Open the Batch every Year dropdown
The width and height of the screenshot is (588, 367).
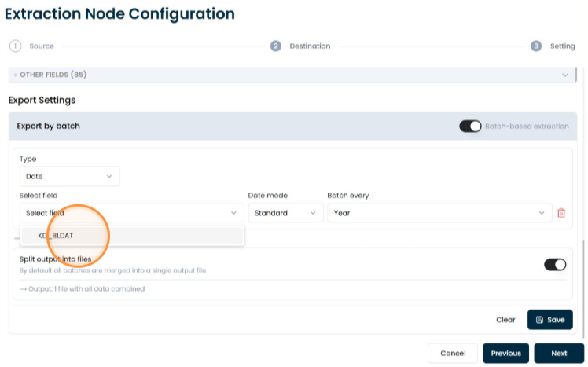pos(439,213)
